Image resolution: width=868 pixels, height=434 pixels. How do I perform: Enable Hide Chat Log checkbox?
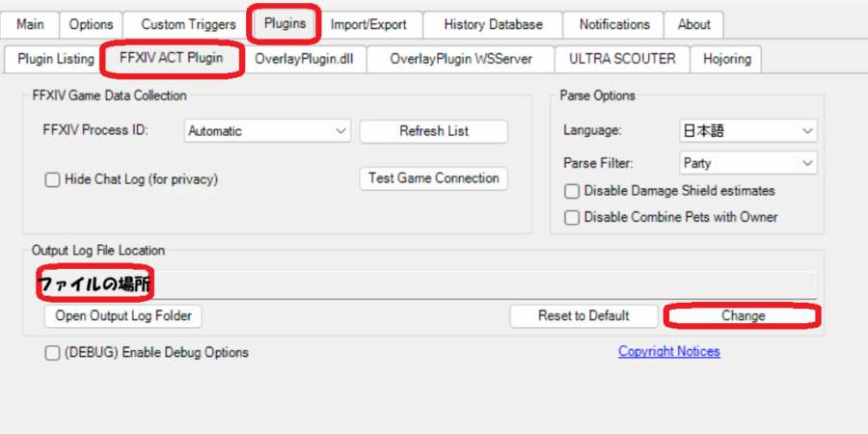pyautogui.click(x=53, y=179)
